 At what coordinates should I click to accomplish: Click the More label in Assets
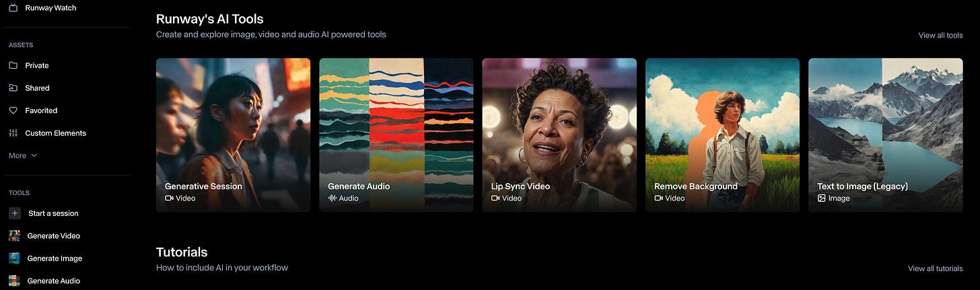click(x=17, y=155)
